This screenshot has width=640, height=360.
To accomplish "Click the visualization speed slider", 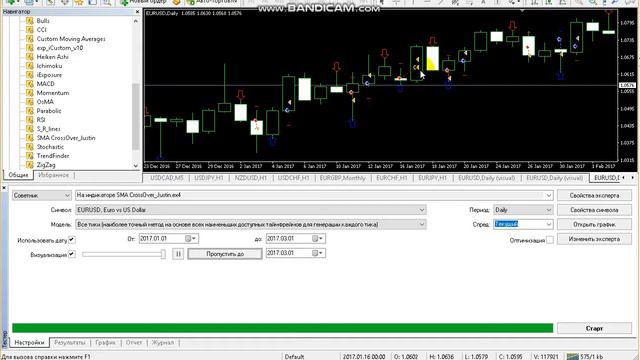I will 124,254.
